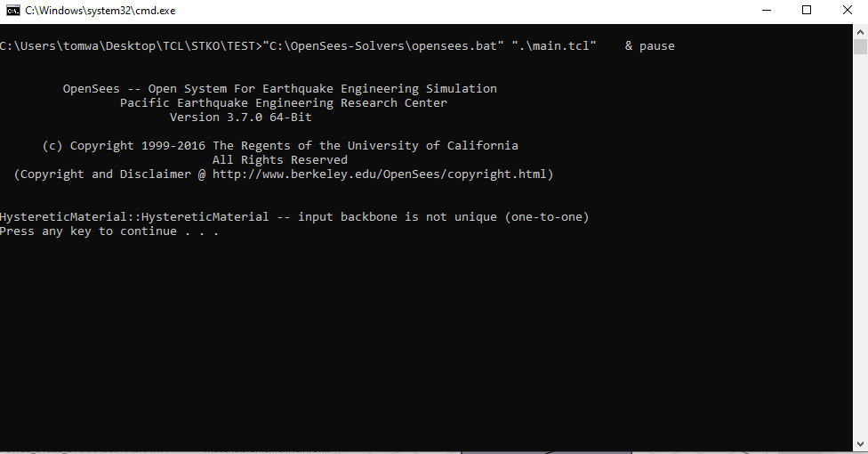The image size is (868, 454).
Task: Minimize the cmd.exe window
Action: (x=767, y=11)
